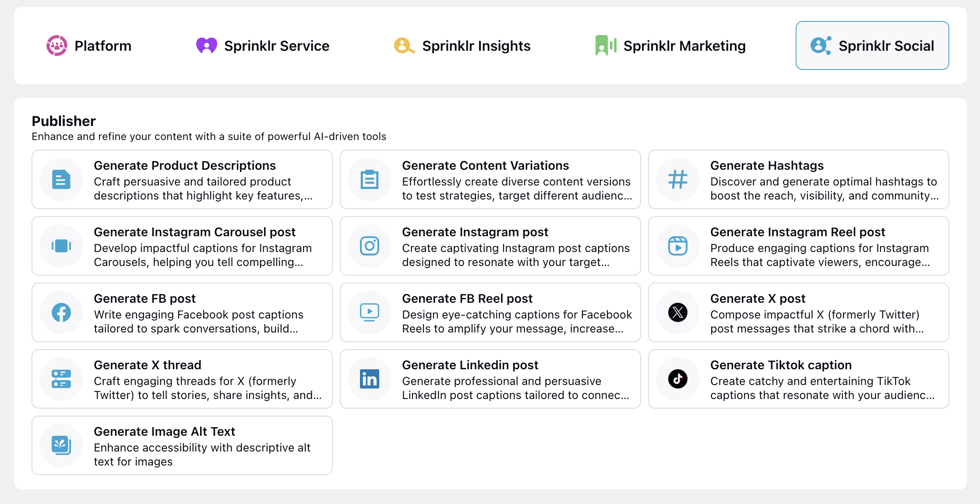980x504 pixels.
Task: Click the X logo icon
Action: click(x=678, y=312)
